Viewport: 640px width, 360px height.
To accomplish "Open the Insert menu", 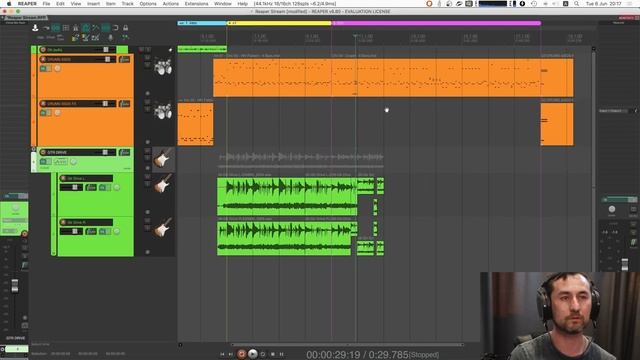I will point(93,4).
